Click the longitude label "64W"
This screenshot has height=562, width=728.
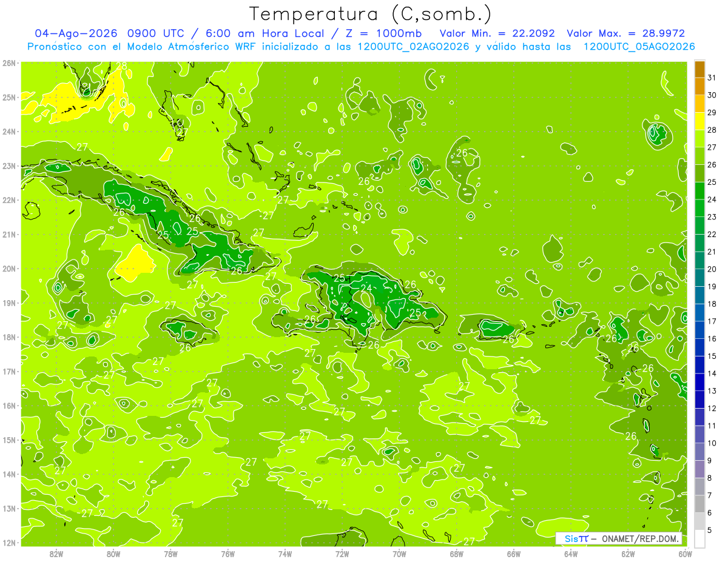pos(571,554)
